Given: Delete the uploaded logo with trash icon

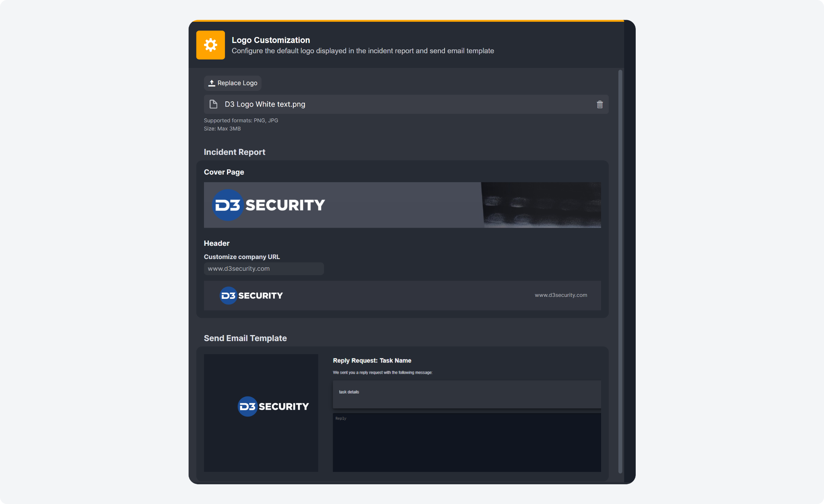Looking at the screenshot, I should (599, 105).
